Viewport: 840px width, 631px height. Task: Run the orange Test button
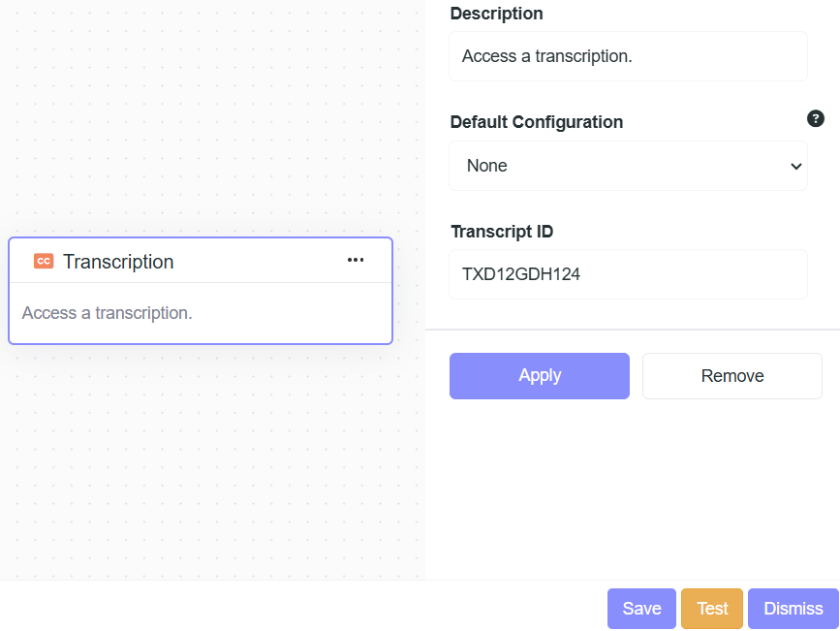point(712,609)
